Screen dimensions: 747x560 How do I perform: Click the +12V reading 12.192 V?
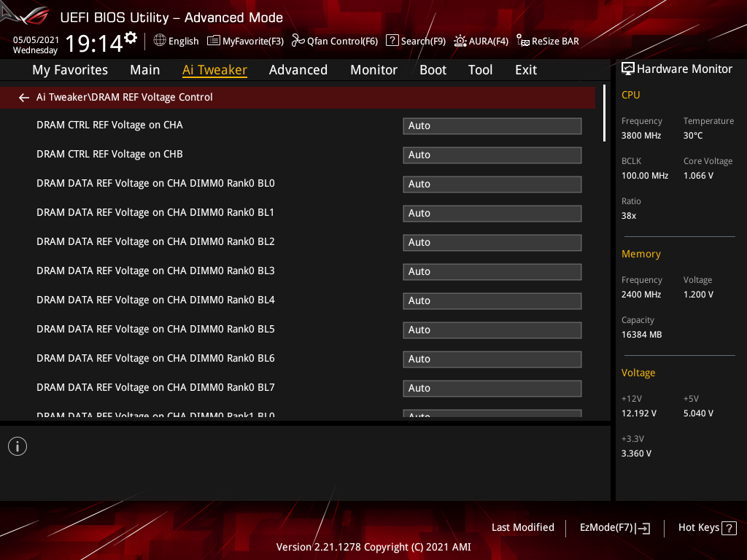[638, 413]
